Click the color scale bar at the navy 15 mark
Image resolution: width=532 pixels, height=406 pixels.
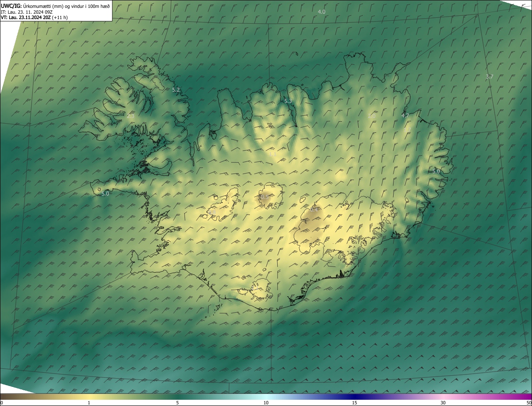coord(355,397)
